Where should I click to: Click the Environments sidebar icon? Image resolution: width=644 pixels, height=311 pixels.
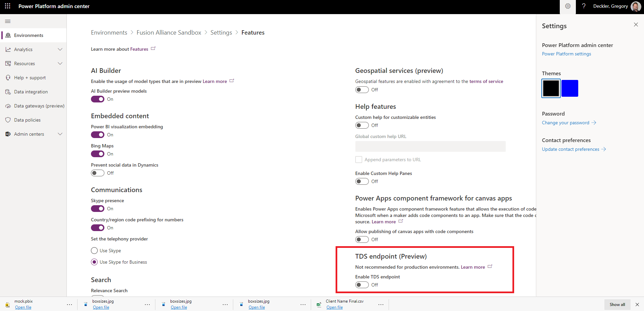point(8,35)
